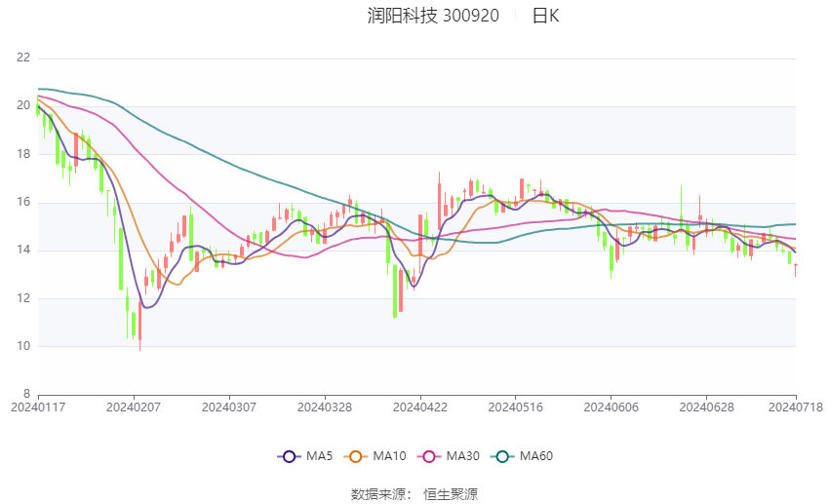Click the y-axis value 10
Image resolution: width=829 pixels, height=504 pixels.
coord(23,346)
